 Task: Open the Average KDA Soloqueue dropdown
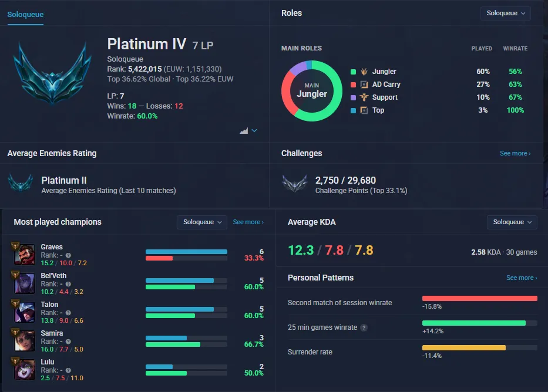click(512, 222)
